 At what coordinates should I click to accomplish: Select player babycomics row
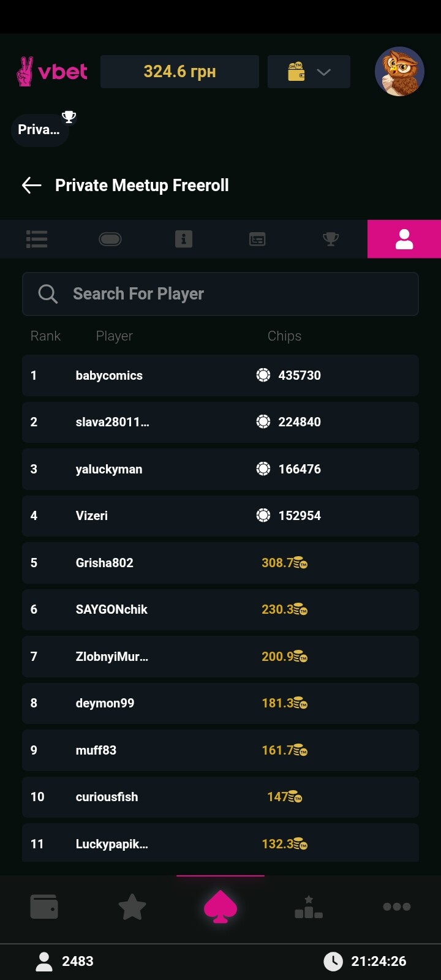221,375
